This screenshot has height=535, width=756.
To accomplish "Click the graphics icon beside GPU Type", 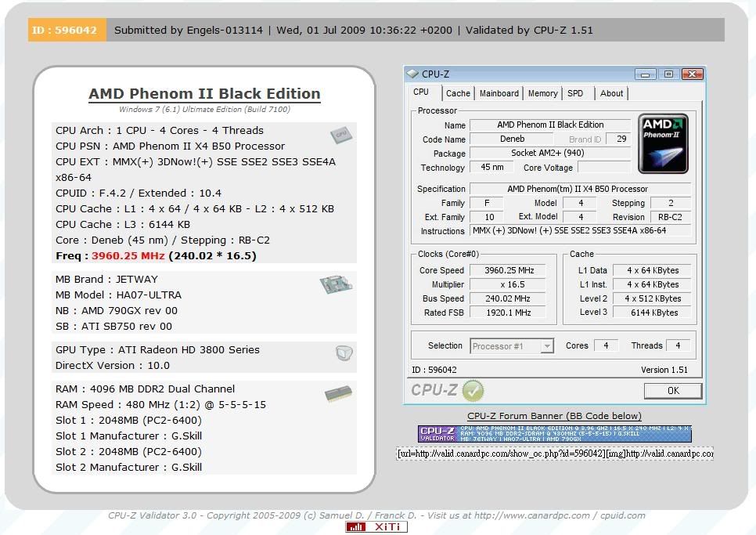I will pyautogui.click(x=344, y=353).
